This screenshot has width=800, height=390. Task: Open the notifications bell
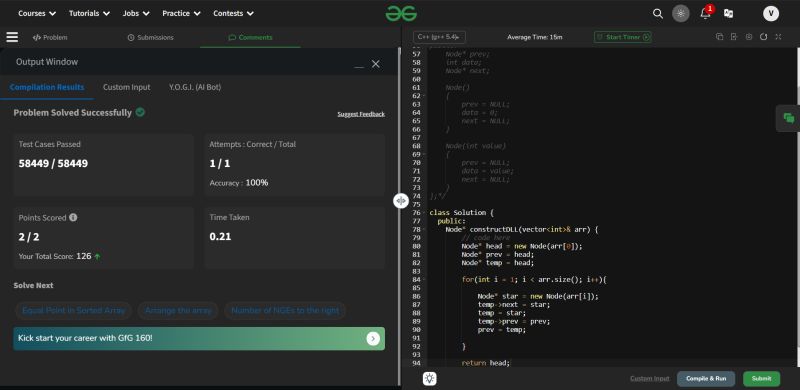(x=706, y=13)
